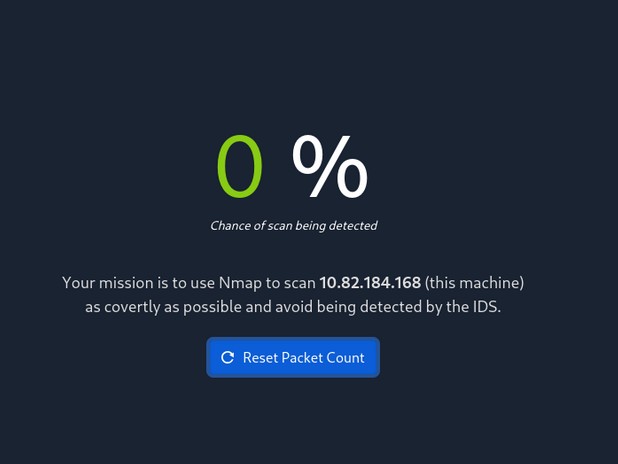Click the large white percent sign
Image resolution: width=618 pixels, height=464 pixels.
[330, 167]
